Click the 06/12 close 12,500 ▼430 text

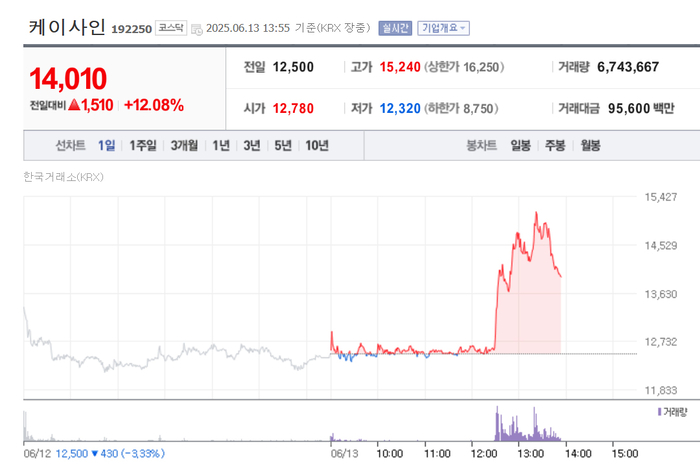(110, 454)
